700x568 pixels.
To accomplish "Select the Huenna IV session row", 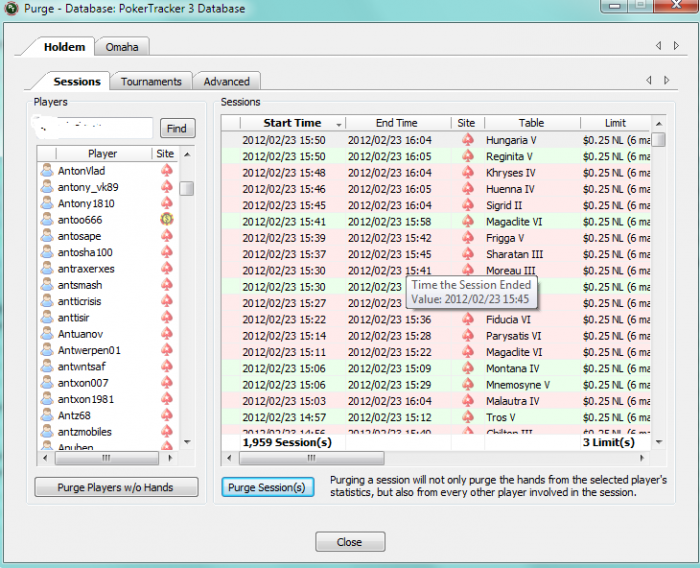I will [x=436, y=189].
